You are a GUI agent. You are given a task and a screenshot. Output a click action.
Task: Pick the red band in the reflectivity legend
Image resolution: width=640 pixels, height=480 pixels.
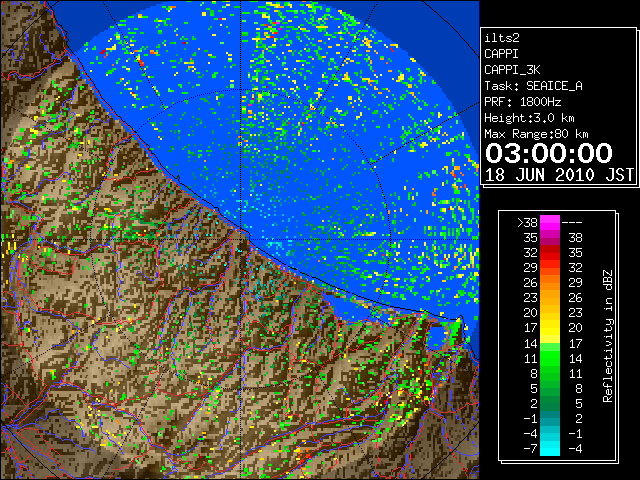[x=550, y=252]
